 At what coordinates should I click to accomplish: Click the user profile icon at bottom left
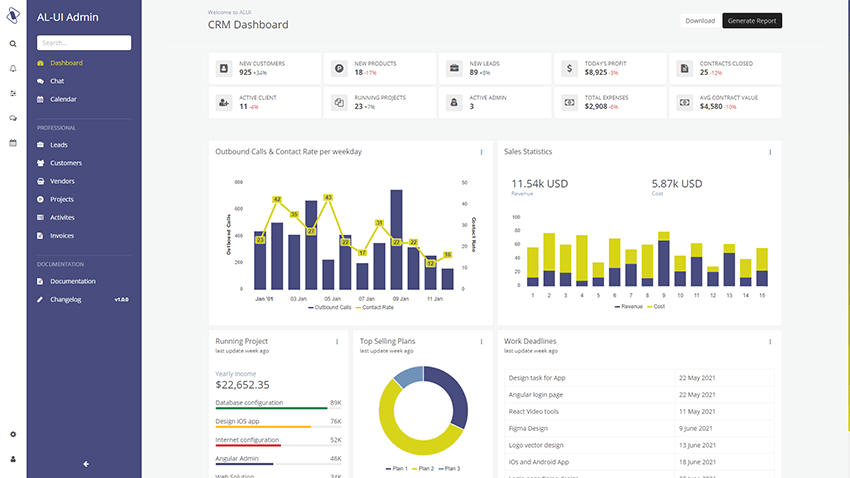point(13,459)
